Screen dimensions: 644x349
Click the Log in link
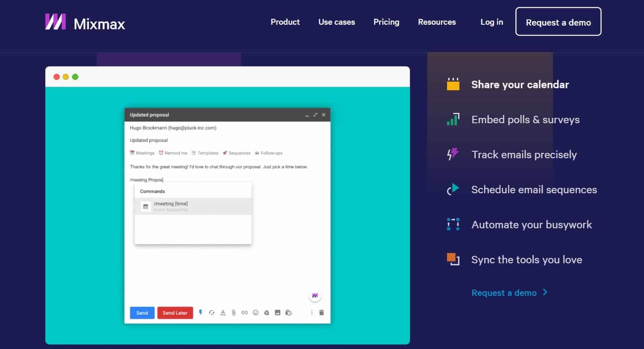[x=492, y=22]
